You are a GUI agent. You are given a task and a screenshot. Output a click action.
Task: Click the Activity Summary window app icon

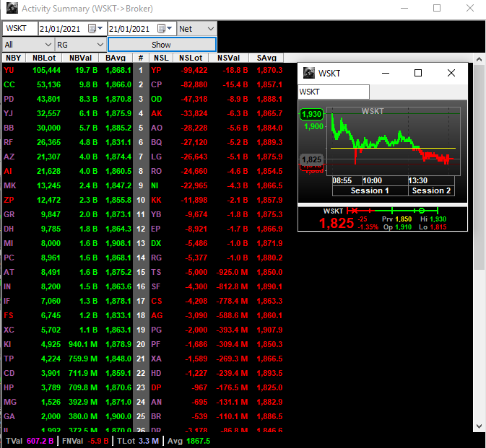(x=12, y=9)
